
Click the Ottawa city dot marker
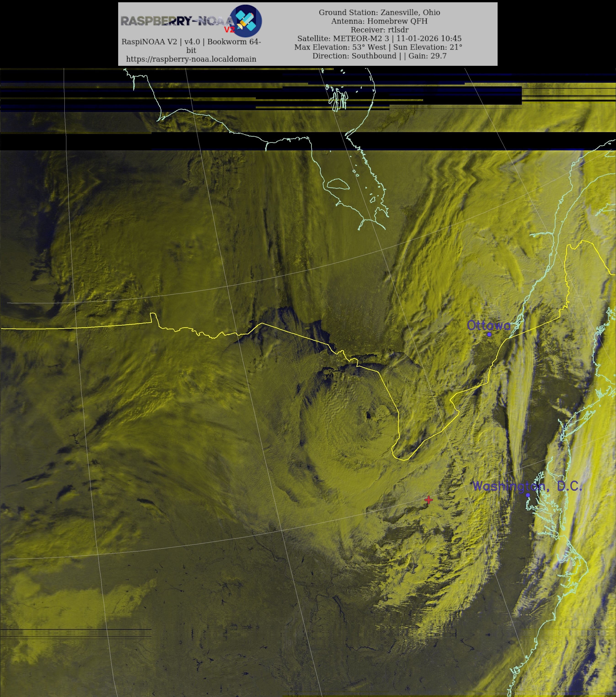click(x=489, y=335)
